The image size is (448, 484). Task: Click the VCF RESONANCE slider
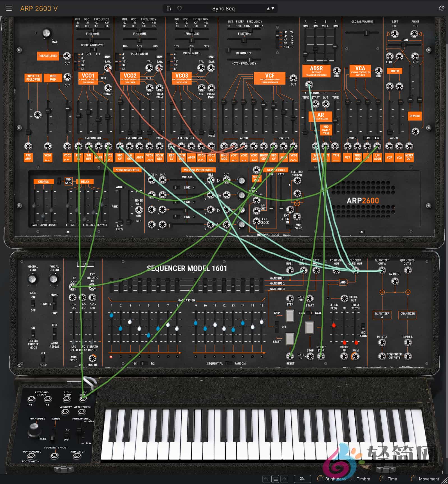244,50
